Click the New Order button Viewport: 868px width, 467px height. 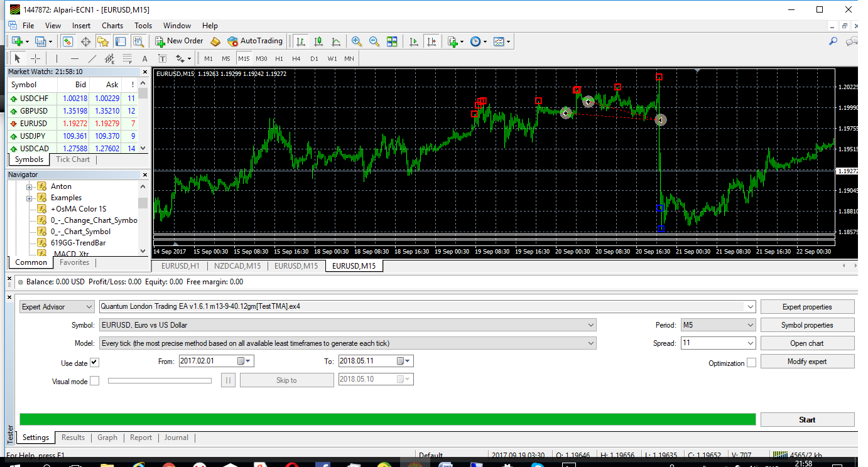click(x=180, y=41)
